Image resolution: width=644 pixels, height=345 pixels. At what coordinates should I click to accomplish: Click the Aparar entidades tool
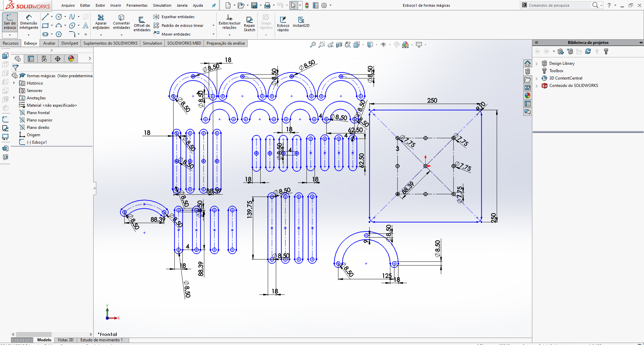(x=101, y=22)
